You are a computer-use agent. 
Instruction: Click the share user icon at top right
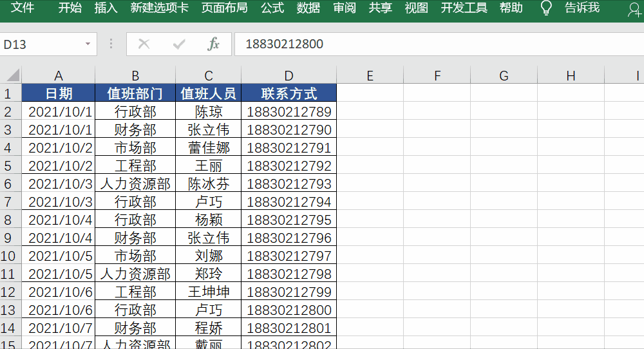coord(634,9)
